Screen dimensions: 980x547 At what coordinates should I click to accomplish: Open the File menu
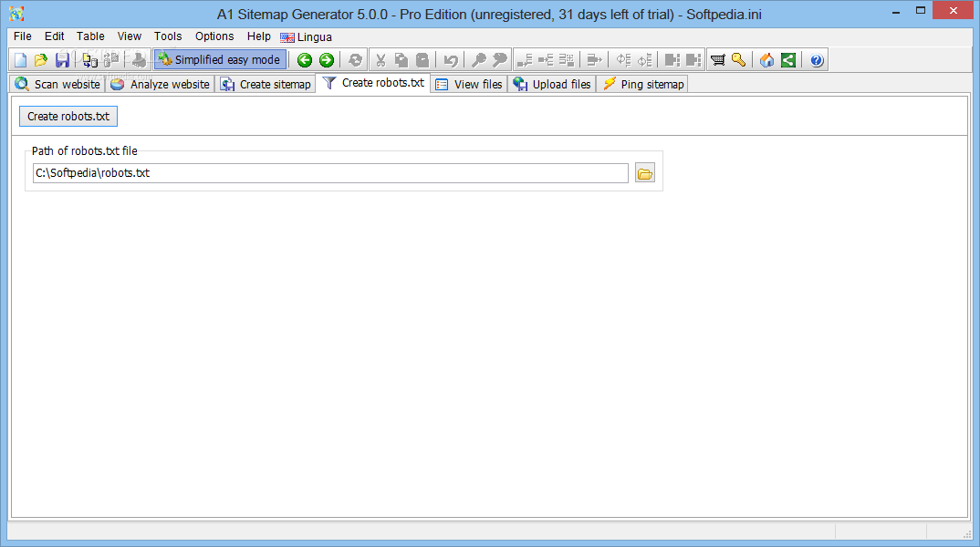click(23, 36)
